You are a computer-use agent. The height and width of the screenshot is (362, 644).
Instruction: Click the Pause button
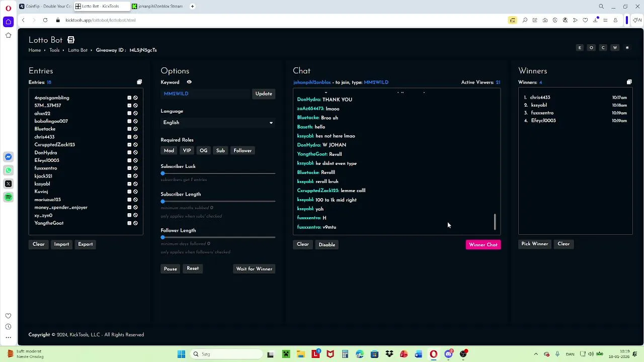click(170, 269)
